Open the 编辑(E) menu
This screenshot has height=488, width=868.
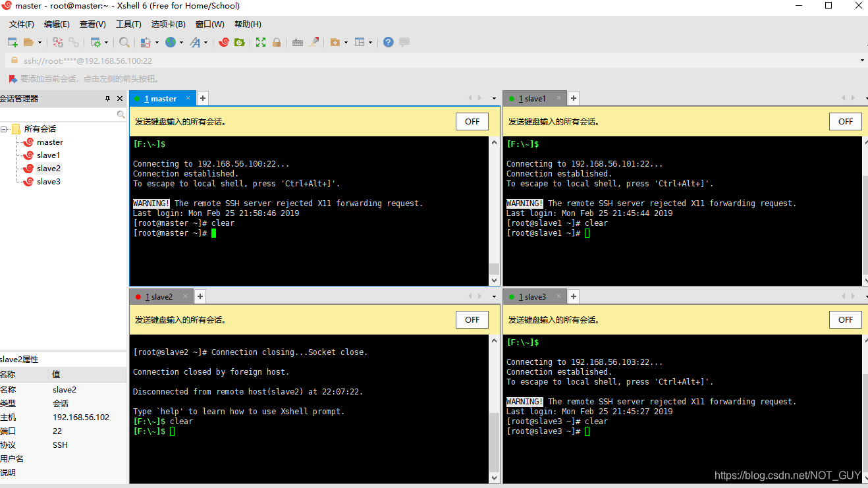[x=57, y=24]
